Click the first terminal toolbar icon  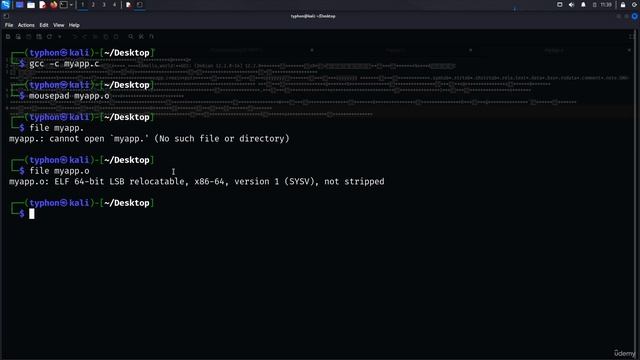point(8,37)
